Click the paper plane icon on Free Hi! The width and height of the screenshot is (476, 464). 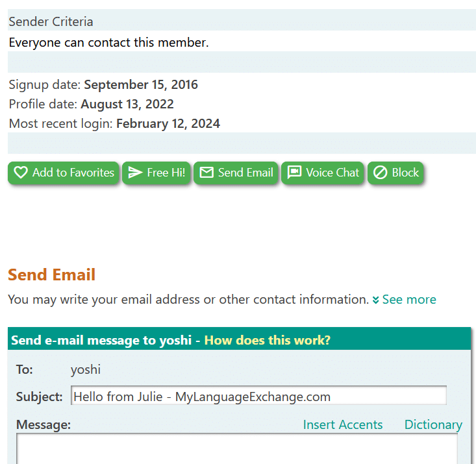point(135,173)
